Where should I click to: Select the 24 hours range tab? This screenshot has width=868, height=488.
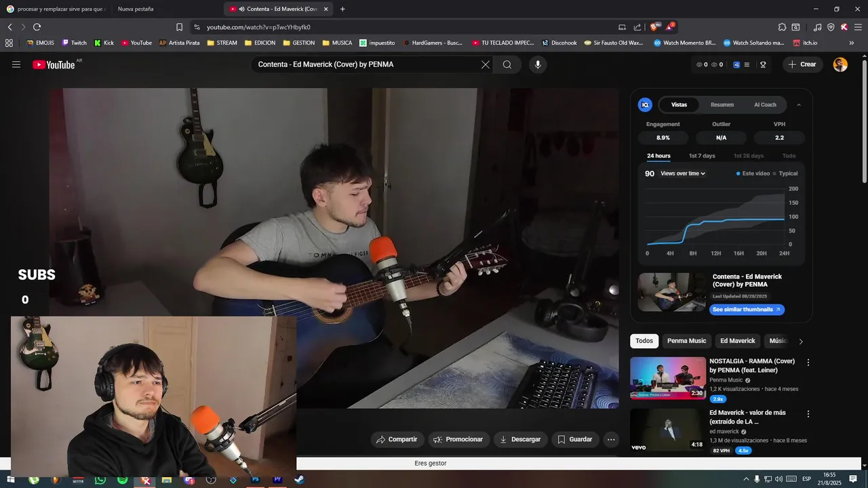(658, 156)
